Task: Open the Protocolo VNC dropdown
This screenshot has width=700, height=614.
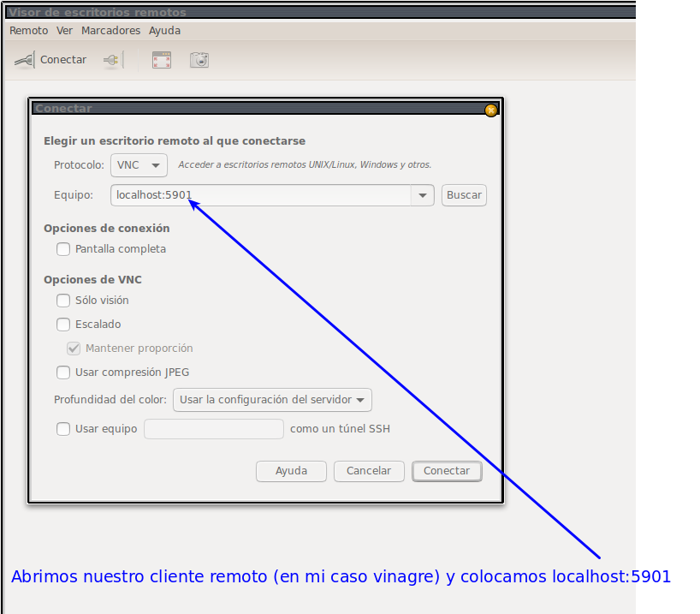Action: click(139, 165)
